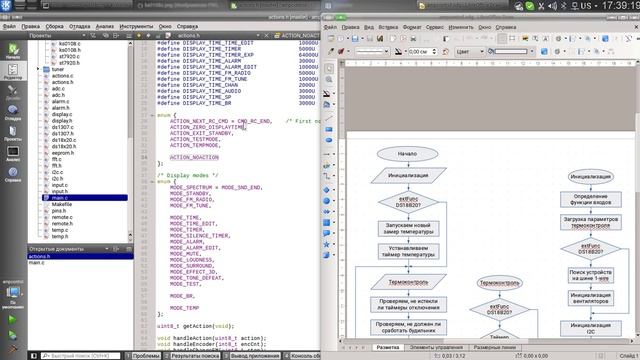Viewport: 640px width, 360px height.
Task: Collapse the Display modes enum fold marker
Action: coord(153,182)
